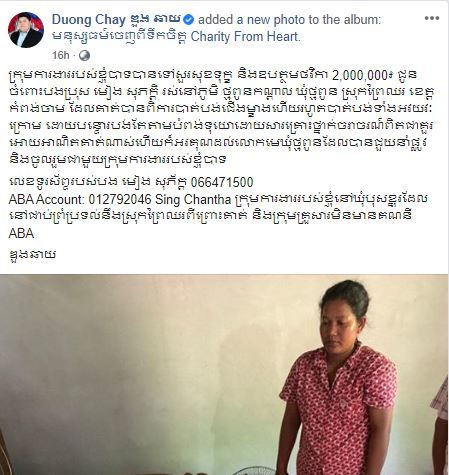The image size is (449, 475).
Task: Click the "added a new photo" header text
Action: [289, 20]
